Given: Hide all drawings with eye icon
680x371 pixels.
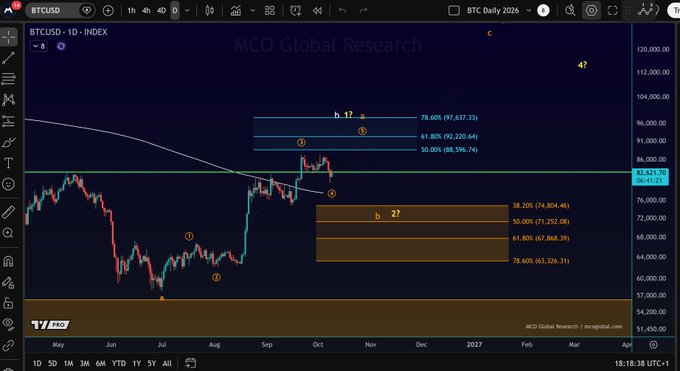Looking at the screenshot, I should point(9,323).
